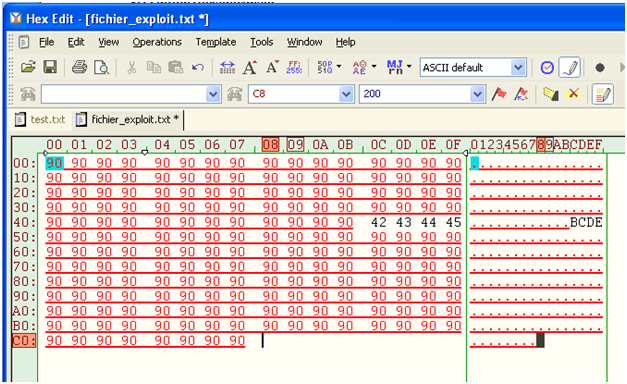This screenshot has width=627, height=384.
Task: Click the hex byte 44 in row 40
Action: point(429,222)
